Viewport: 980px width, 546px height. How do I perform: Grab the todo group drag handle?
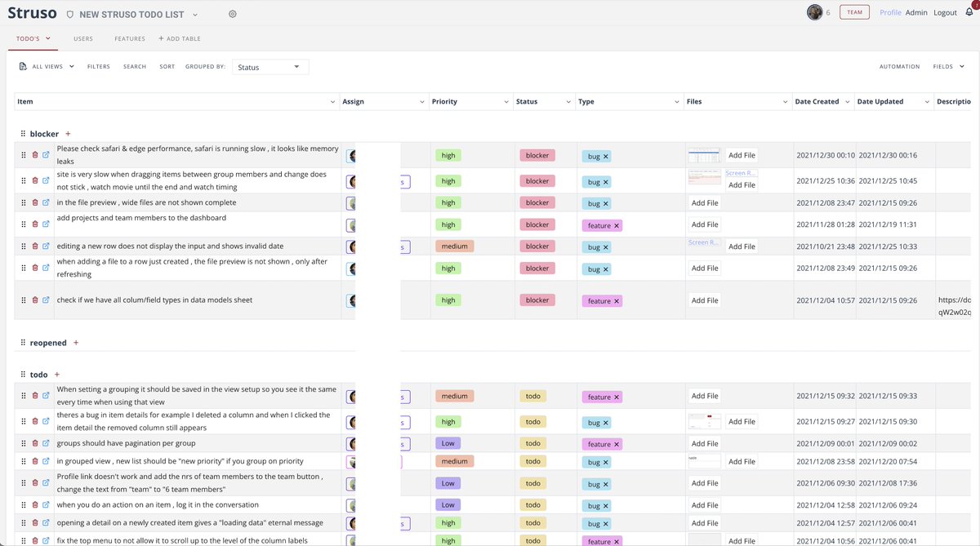point(24,375)
